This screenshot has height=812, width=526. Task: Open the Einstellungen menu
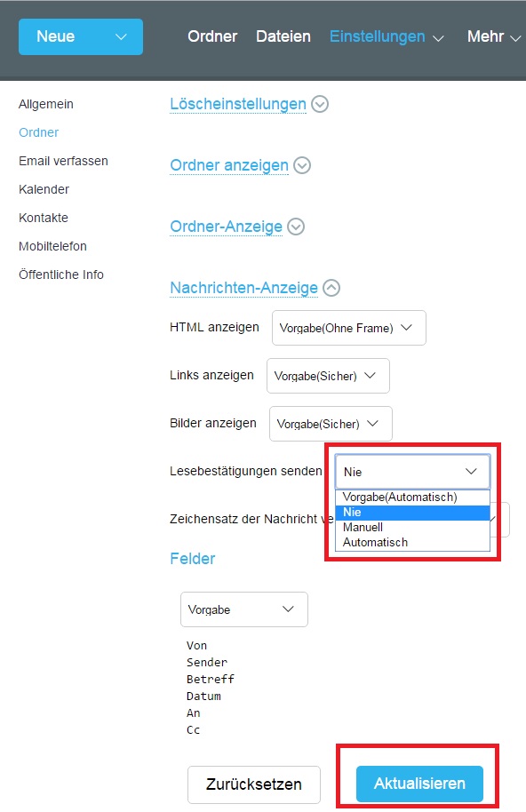378,36
